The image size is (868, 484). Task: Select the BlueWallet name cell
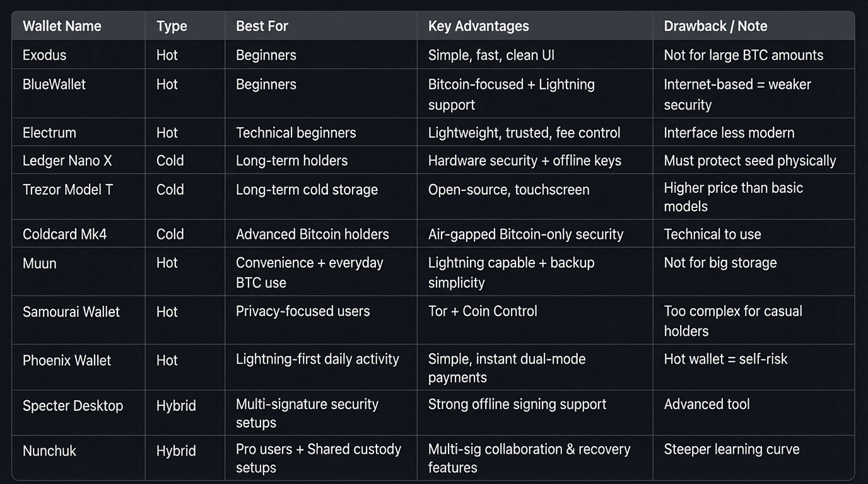point(54,84)
